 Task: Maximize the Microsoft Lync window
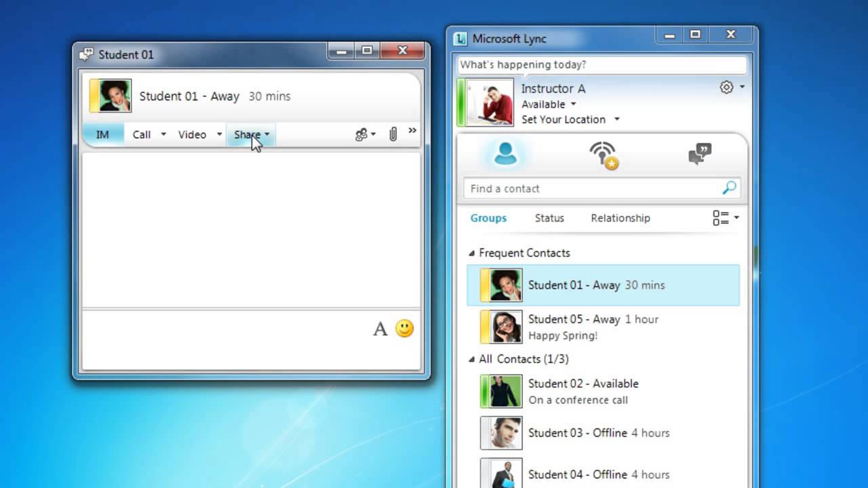(695, 35)
